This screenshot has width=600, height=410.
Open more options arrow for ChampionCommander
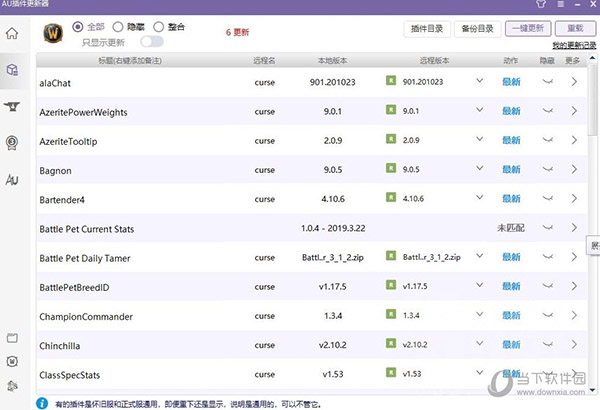574,315
